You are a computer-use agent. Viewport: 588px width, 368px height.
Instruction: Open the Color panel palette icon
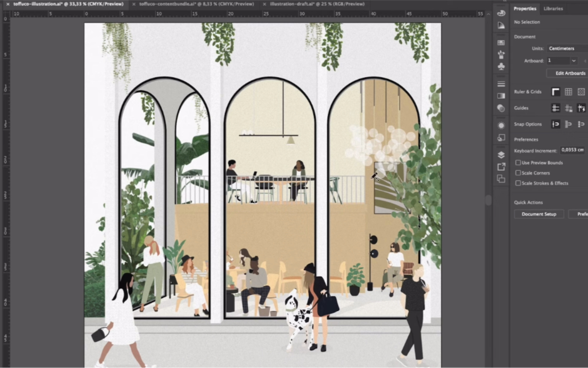point(501,13)
